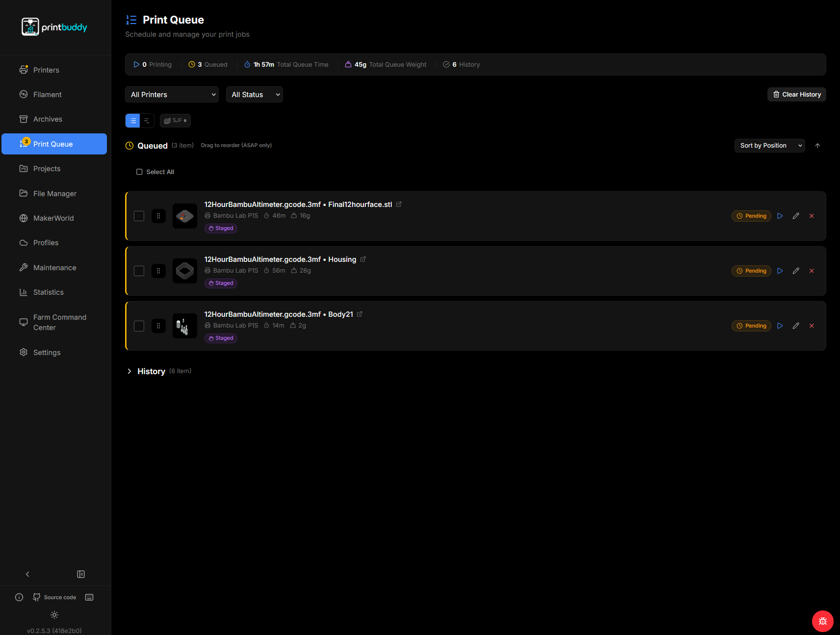The height and width of the screenshot is (635, 840).
Task: Open the red bug report button
Action: [x=823, y=621]
